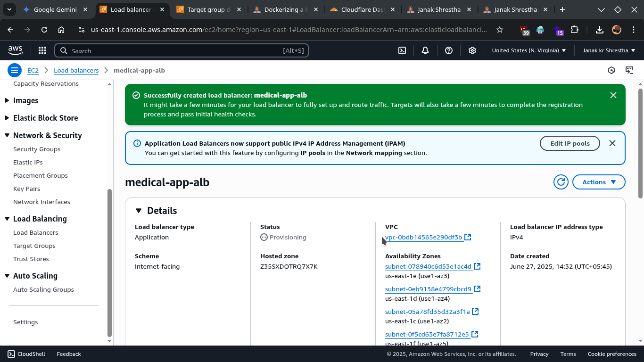Open the AWS support help icon
This screenshot has width=644, height=362.
(449, 50)
